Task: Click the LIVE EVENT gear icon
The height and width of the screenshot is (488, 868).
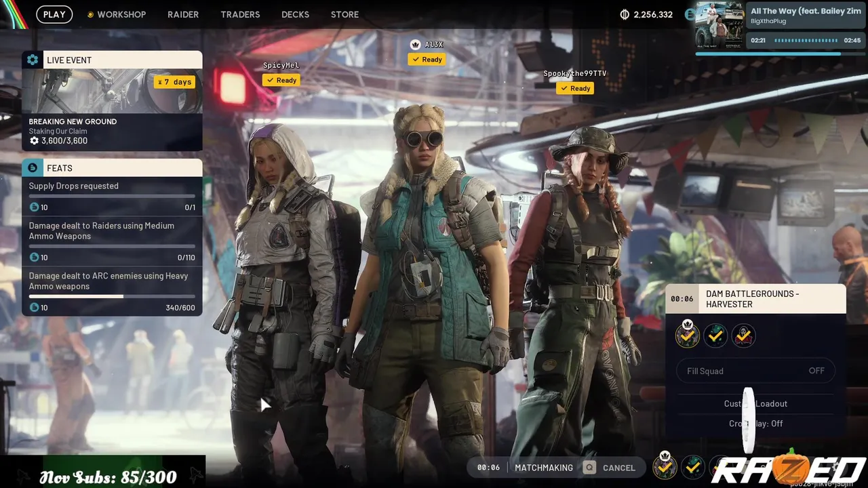Action: pos(33,60)
